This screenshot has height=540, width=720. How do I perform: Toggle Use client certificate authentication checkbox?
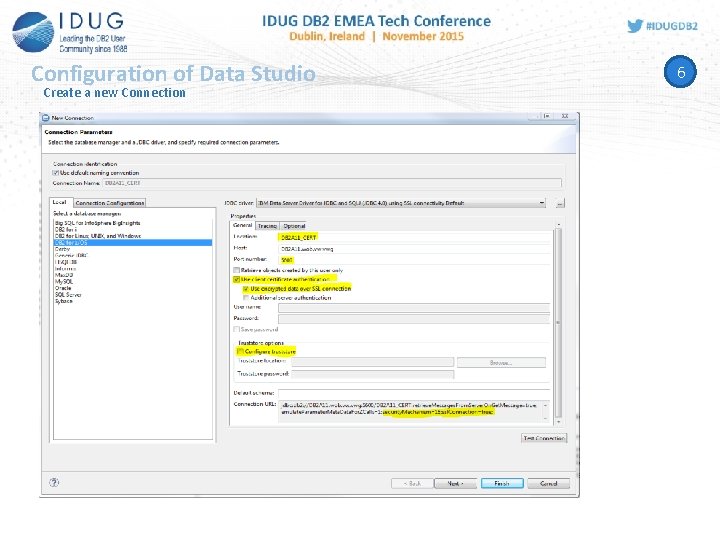pyautogui.click(x=236, y=279)
